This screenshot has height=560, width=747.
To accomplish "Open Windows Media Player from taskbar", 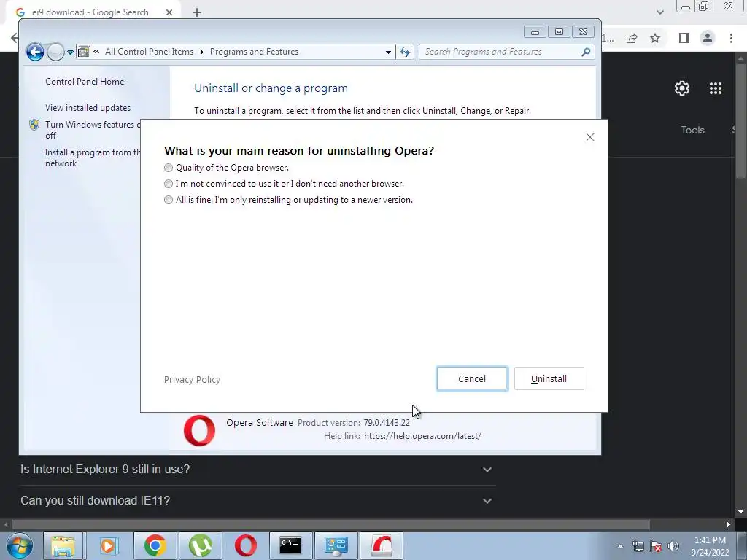I will (x=108, y=545).
